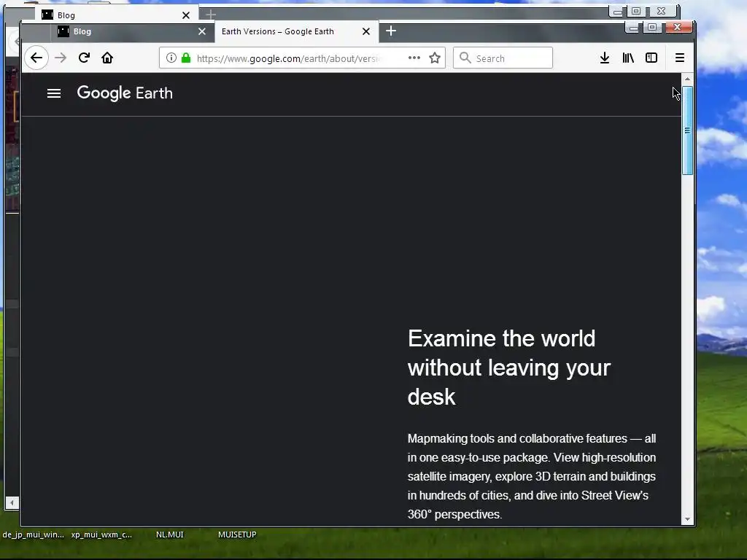Maximize the background browser window
The height and width of the screenshot is (560, 747).
click(x=636, y=11)
